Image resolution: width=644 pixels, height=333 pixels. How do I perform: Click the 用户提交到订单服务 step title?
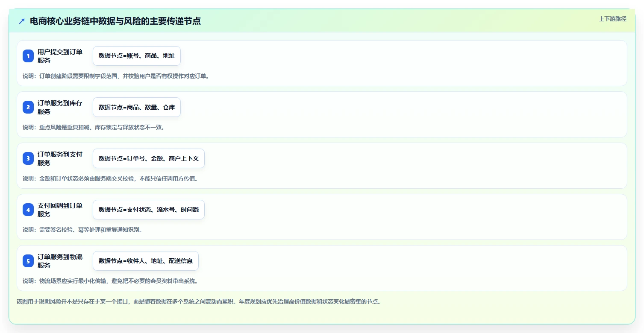point(60,56)
